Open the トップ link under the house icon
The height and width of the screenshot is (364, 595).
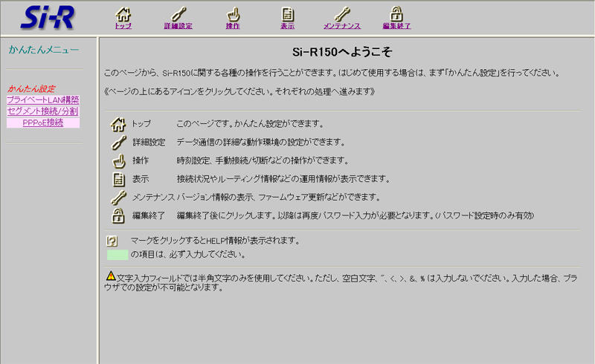point(123,26)
